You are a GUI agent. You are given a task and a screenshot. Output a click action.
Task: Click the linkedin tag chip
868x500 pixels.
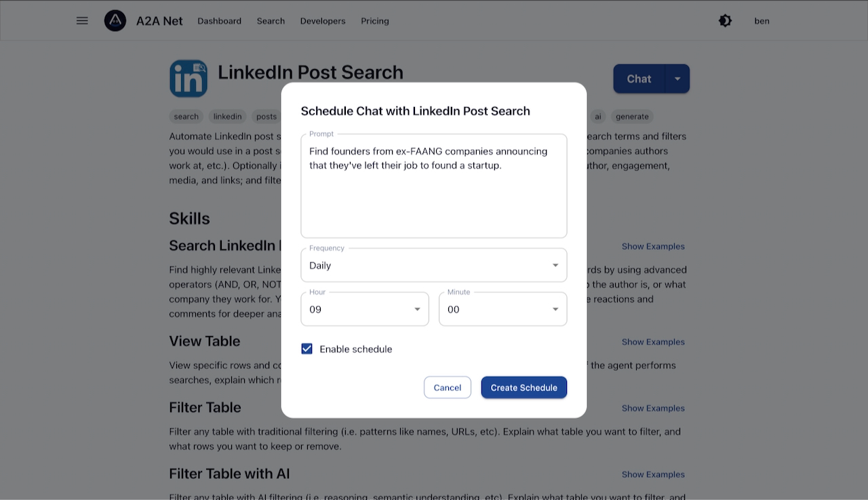click(x=227, y=116)
